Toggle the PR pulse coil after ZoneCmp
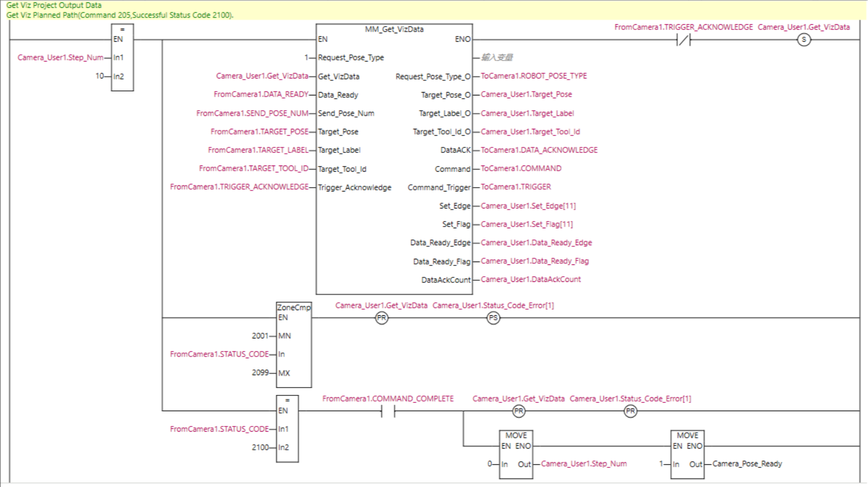 click(x=381, y=318)
